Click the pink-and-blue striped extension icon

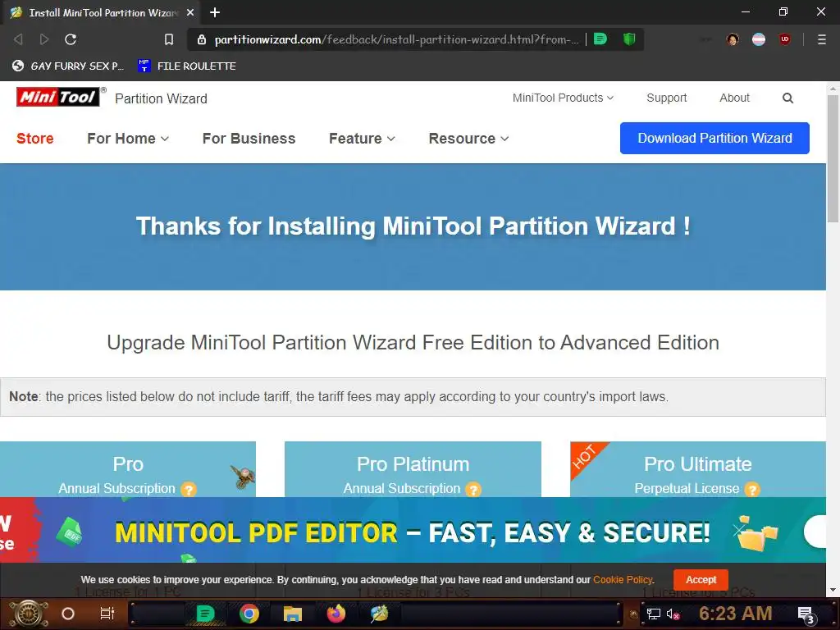point(759,39)
